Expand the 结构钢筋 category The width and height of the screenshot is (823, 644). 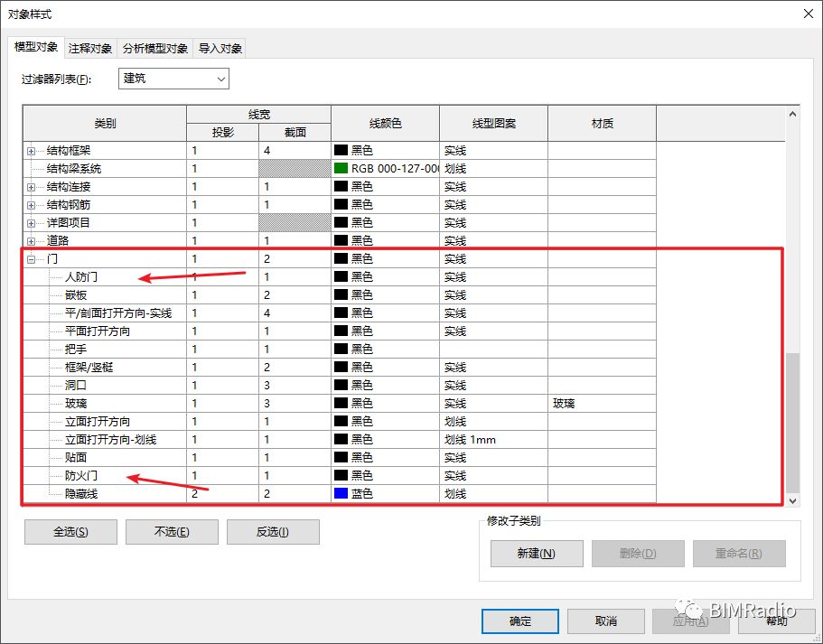[x=31, y=205]
